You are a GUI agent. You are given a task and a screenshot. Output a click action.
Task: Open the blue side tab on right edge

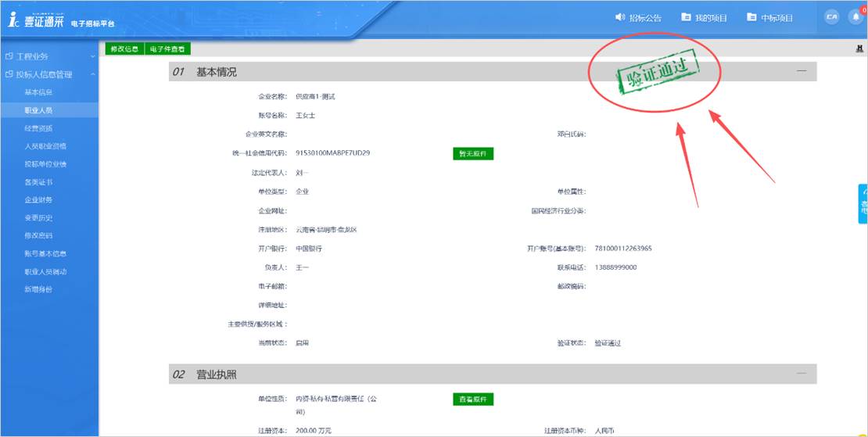(863, 203)
